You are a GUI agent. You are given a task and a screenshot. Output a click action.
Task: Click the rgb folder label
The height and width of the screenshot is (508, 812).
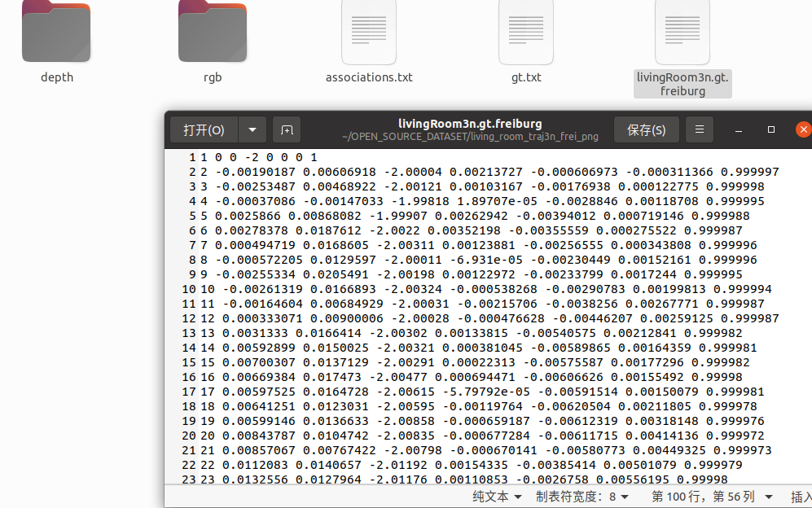click(213, 77)
